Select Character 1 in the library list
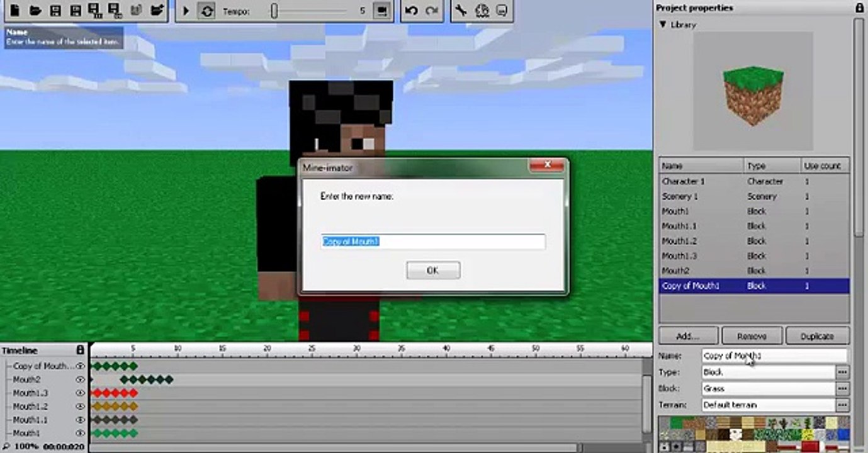Screen dimensions: 868x453 (754, 181)
